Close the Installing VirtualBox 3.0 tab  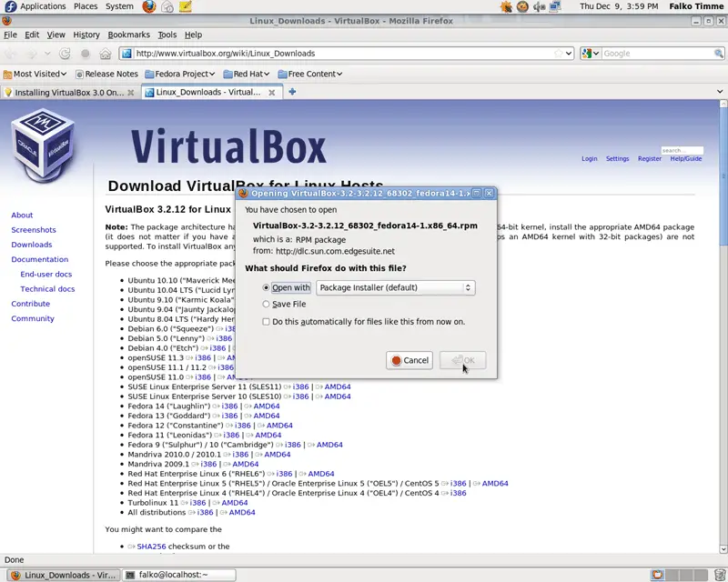[x=131, y=93]
